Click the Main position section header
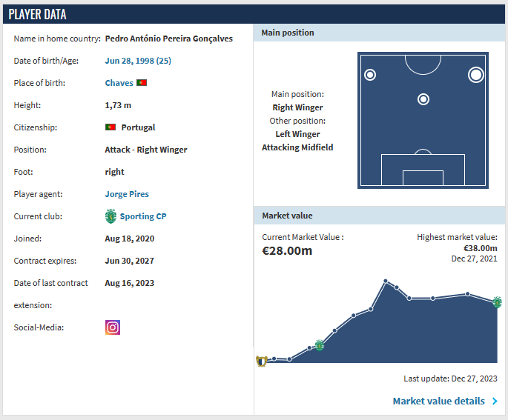 point(380,33)
